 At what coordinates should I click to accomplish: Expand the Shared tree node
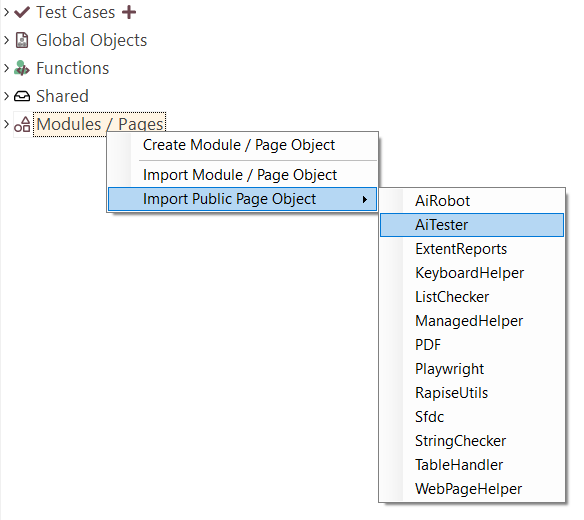point(6,96)
